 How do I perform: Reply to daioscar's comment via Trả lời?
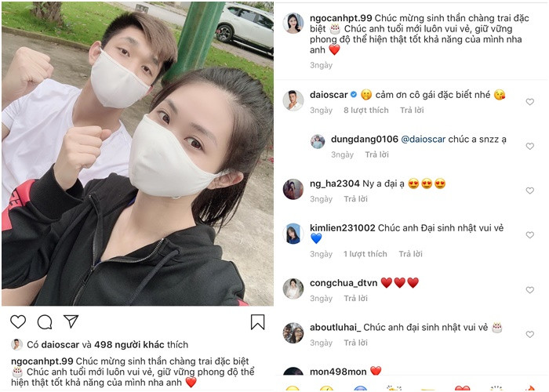[412, 111]
